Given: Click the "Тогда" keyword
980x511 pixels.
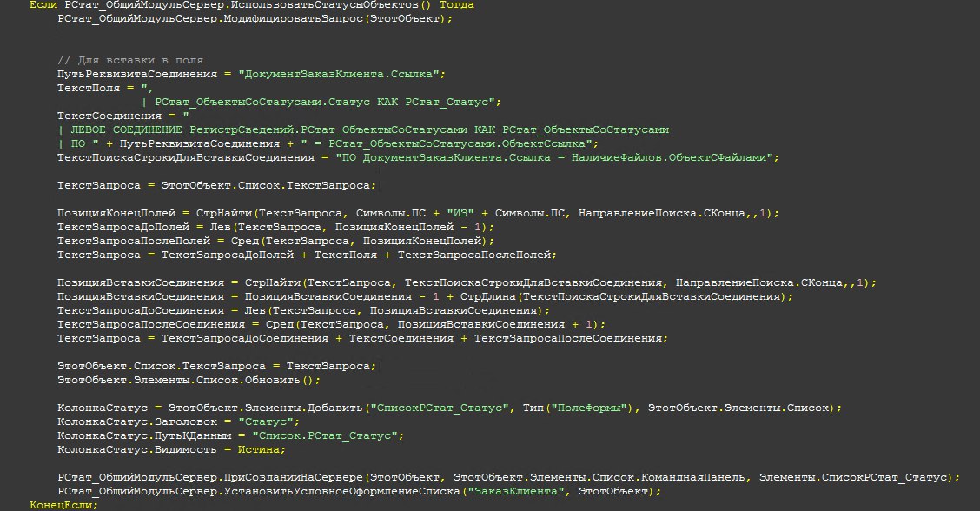Looking at the screenshot, I should 456,5.
